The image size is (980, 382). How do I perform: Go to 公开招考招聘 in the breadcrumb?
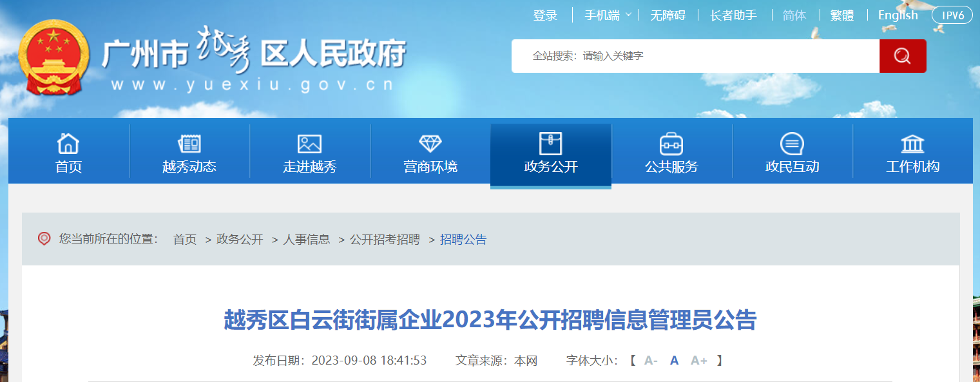pyautogui.click(x=385, y=240)
